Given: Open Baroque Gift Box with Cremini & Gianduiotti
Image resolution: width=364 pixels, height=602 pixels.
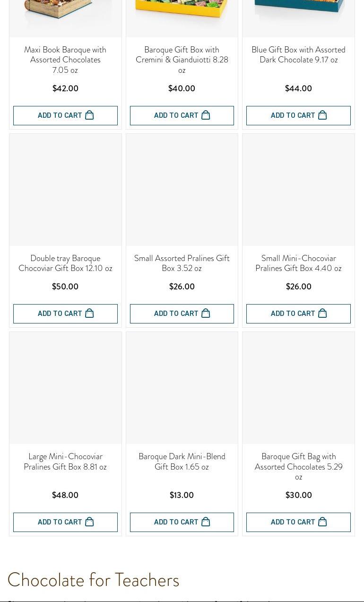Looking at the screenshot, I should tap(182, 60).
